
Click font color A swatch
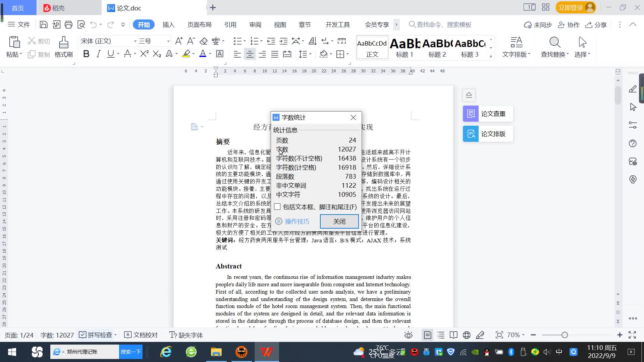coord(203,54)
